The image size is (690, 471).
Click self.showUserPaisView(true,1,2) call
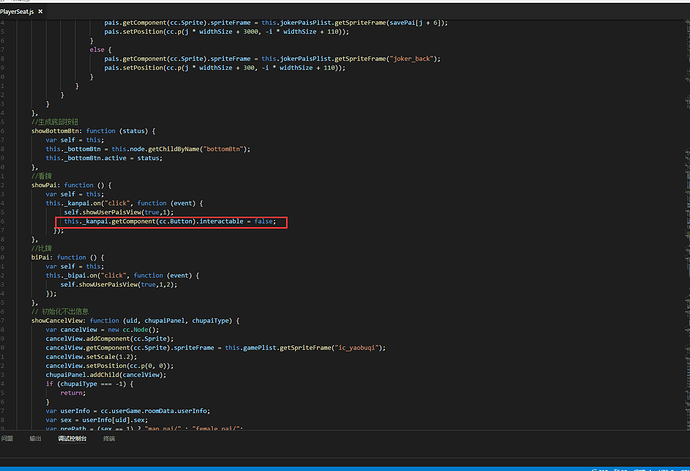(x=119, y=284)
